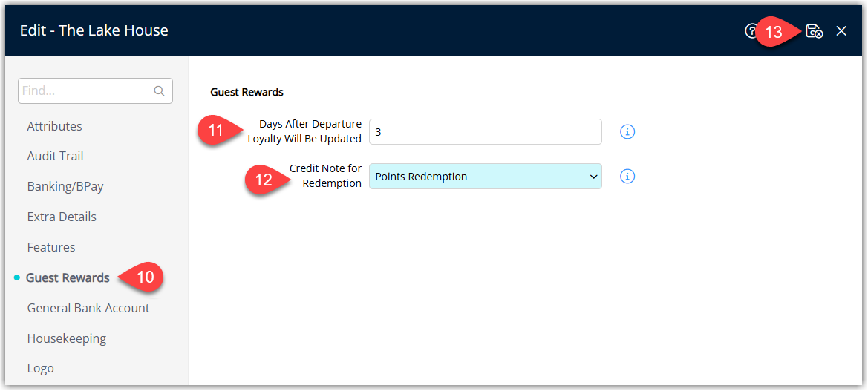Click the 'Edit - The Lake House' title
This screenshot has height=391, width=868.
pyautogui.click(x=94, y=30)
